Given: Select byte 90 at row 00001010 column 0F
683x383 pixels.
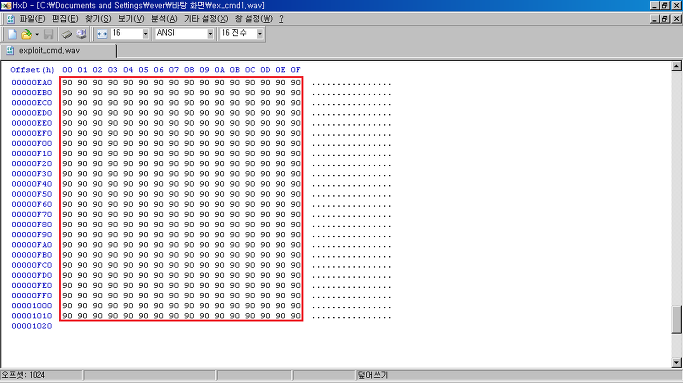Looking at the screenshot, I should click(296, 315).
